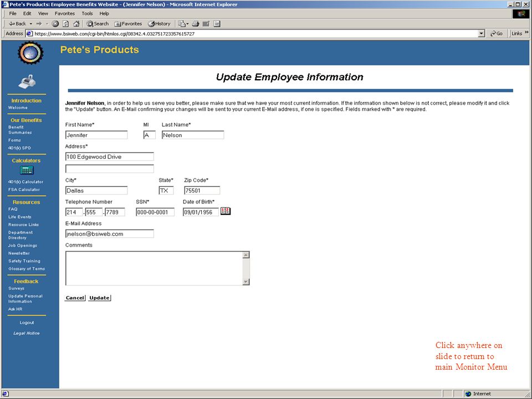Open the Life Events link

click(20, 217)
